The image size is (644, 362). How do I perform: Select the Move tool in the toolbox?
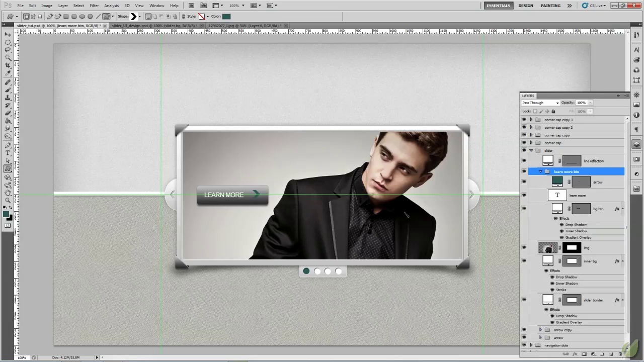coord(8,34)
